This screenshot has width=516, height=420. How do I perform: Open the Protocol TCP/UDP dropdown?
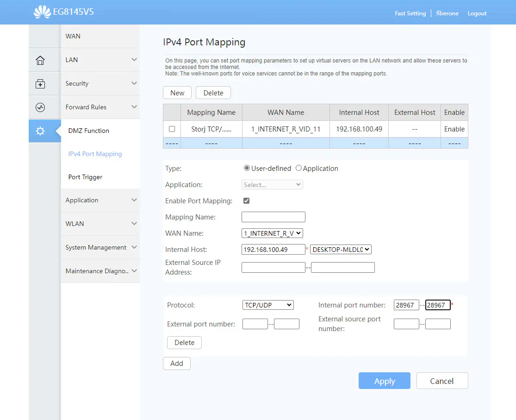pos(268,305)
